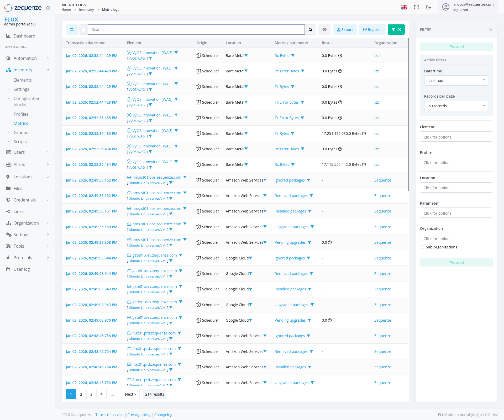This screenshot has width=504, height=420.
Task: Open Izzi organization link in first row
Action: [x=377, y=56]
